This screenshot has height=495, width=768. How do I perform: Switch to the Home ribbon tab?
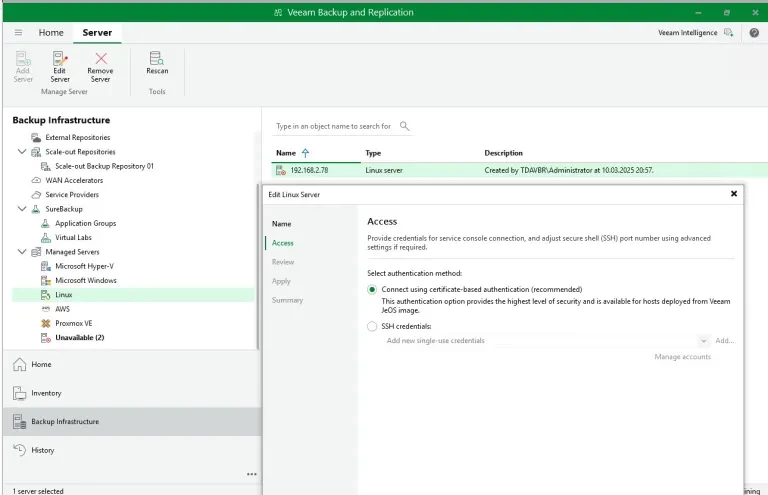point(51,32)
